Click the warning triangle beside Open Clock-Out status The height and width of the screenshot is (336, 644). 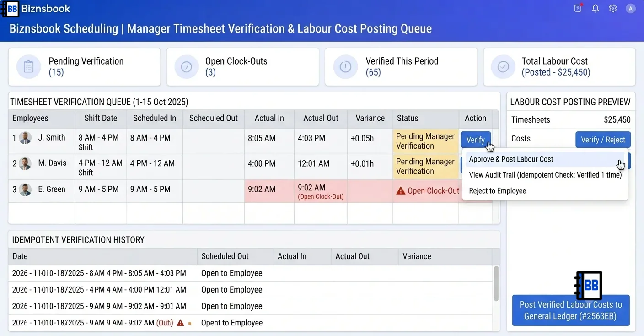[x=401, y=190]
